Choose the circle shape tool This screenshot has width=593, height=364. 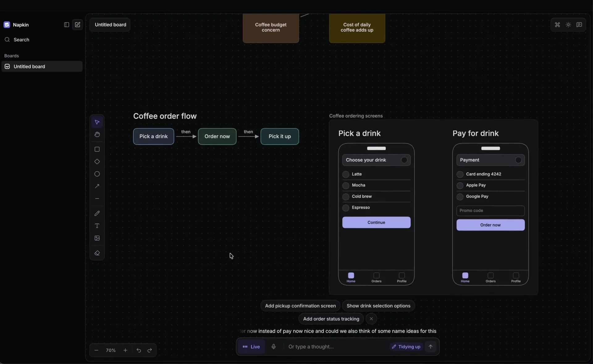97,174
